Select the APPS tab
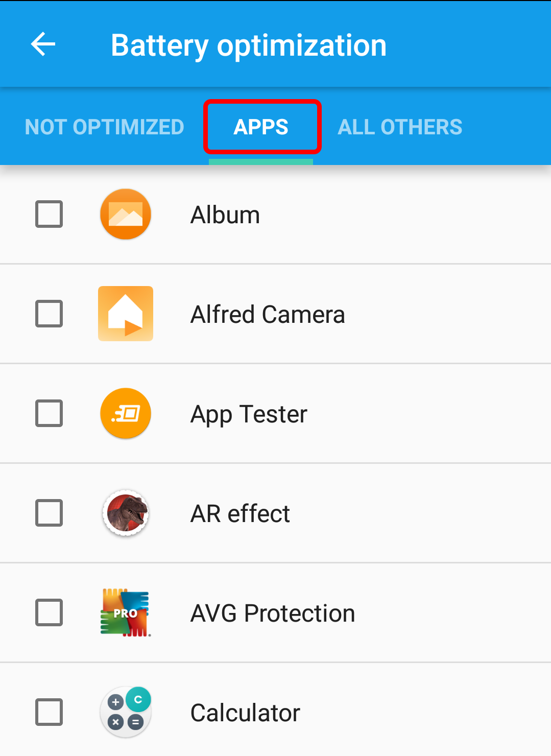This screenshot has height=756, width=551. (x=261, y=127)
